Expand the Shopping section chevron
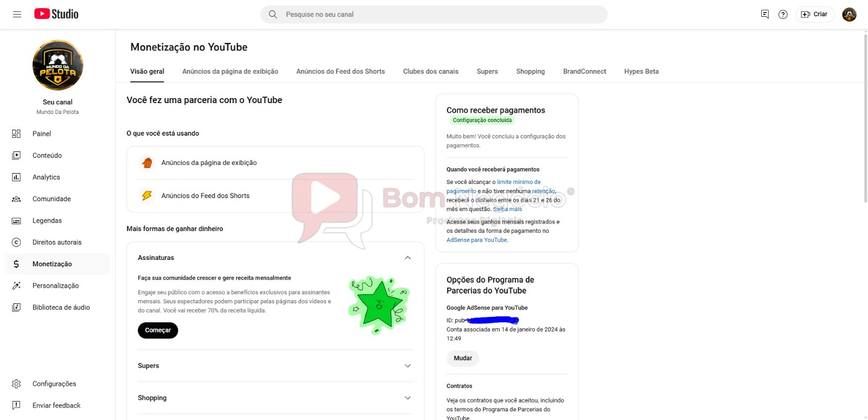Screen dimensions: 868x420 point(407,398)
